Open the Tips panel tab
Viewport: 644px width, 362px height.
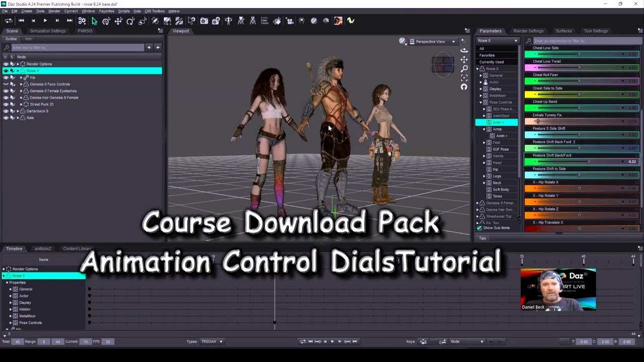[x=482, y=238]
